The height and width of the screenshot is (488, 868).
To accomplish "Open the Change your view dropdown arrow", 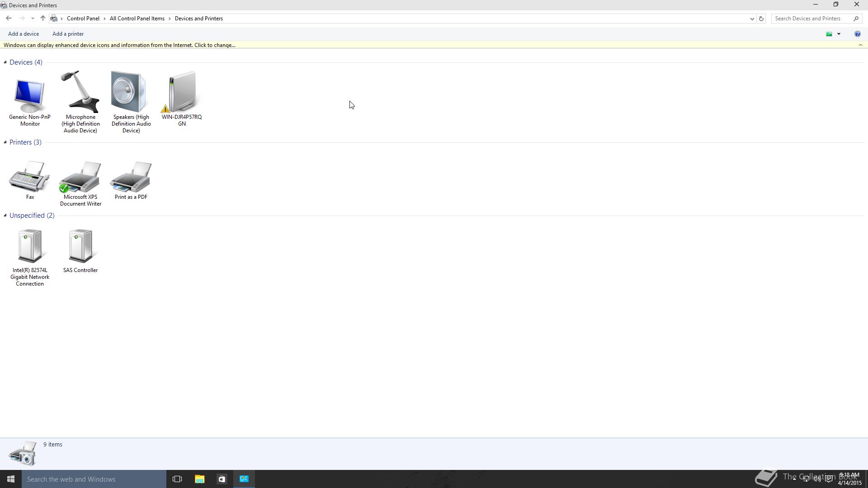I will coord(839,34).
